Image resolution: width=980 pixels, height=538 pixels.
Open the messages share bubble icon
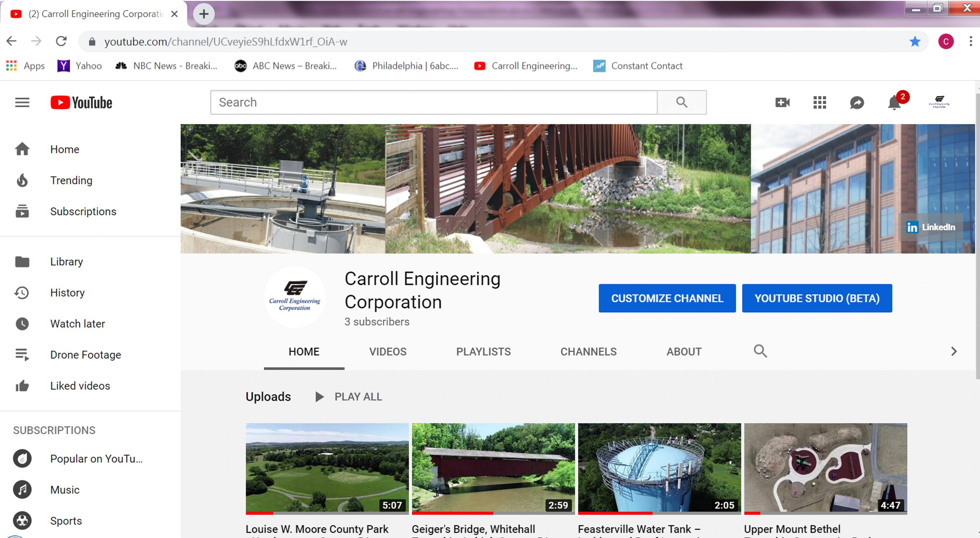coord(857,102)
